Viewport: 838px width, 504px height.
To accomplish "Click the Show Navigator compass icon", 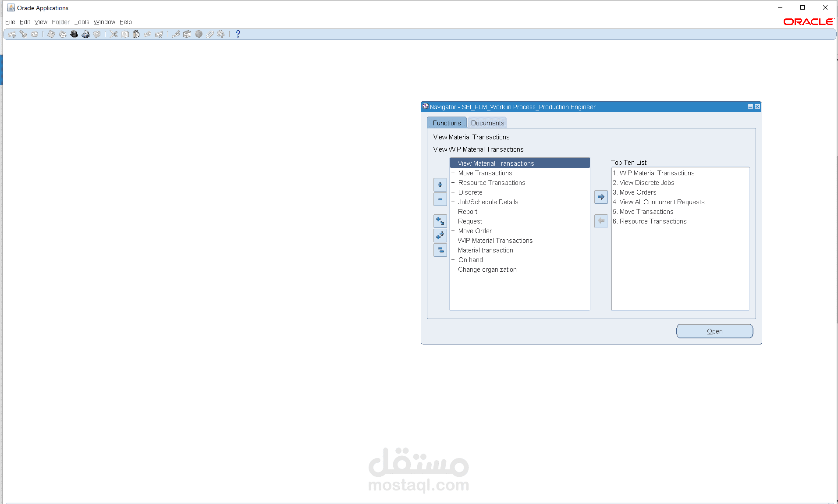I will [x=35, y=34].
